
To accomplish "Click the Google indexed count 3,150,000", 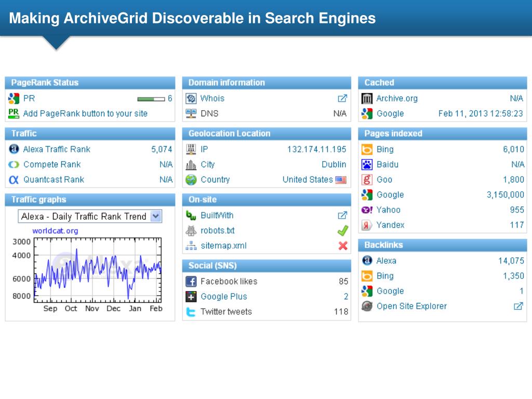I will [x=505, y=195].
